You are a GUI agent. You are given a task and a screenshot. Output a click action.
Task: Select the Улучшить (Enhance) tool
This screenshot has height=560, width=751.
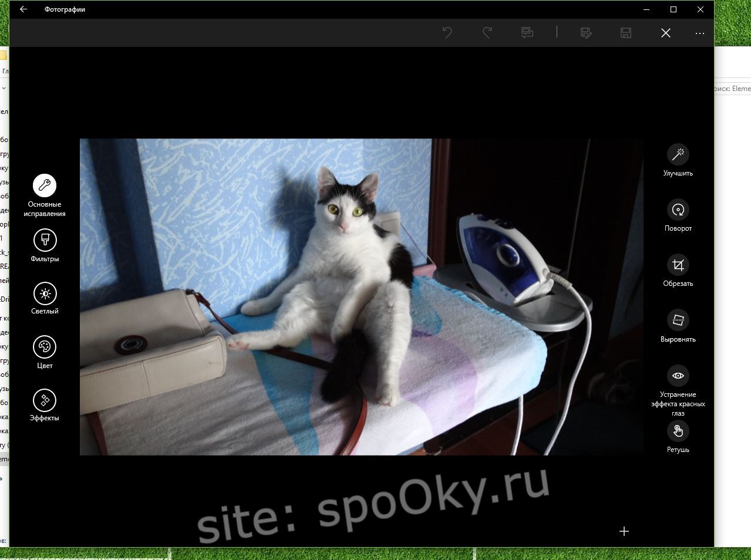pyautogui.click(x=678, y=154)
